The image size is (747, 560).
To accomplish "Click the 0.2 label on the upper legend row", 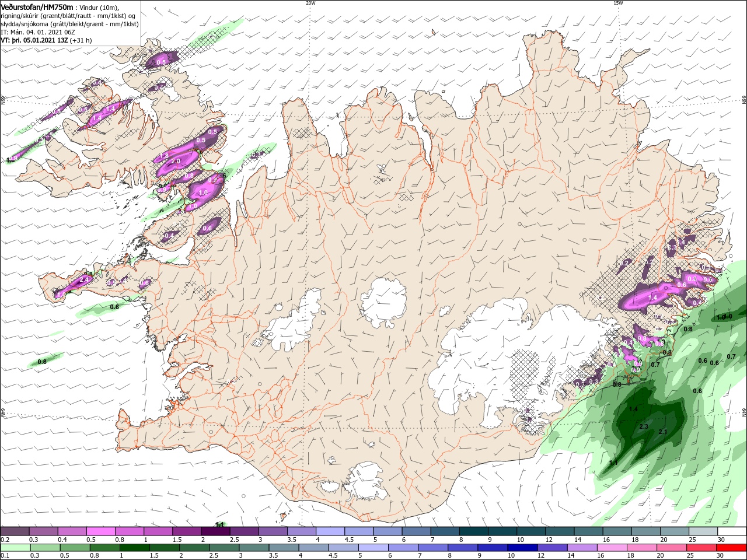I will tap(5, 540).
